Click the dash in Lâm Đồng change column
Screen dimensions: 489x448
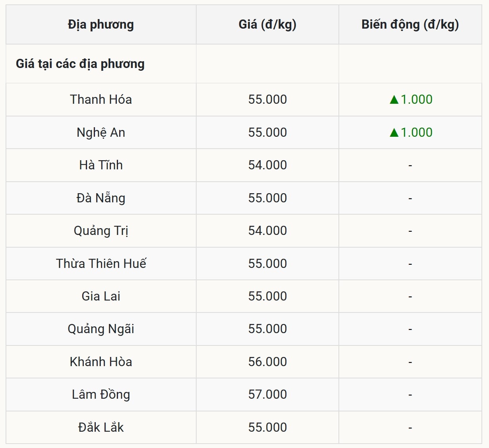click(x=410, y=395)
